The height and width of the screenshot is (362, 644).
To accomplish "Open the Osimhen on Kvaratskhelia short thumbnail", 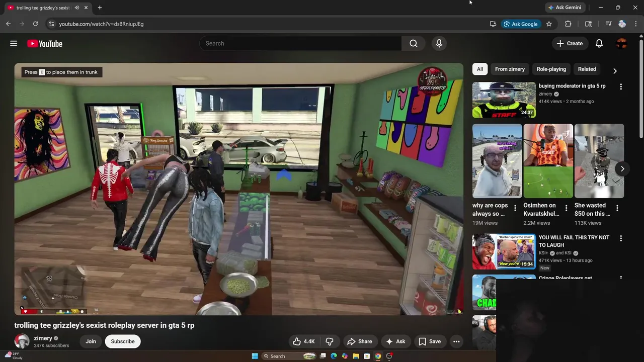I will 548,161.
